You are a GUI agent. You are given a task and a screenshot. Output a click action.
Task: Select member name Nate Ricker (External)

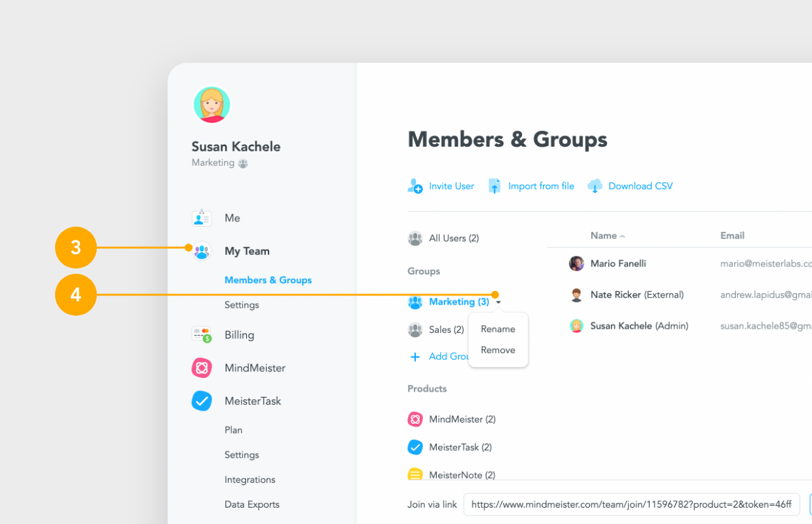[x=637, y=295]
